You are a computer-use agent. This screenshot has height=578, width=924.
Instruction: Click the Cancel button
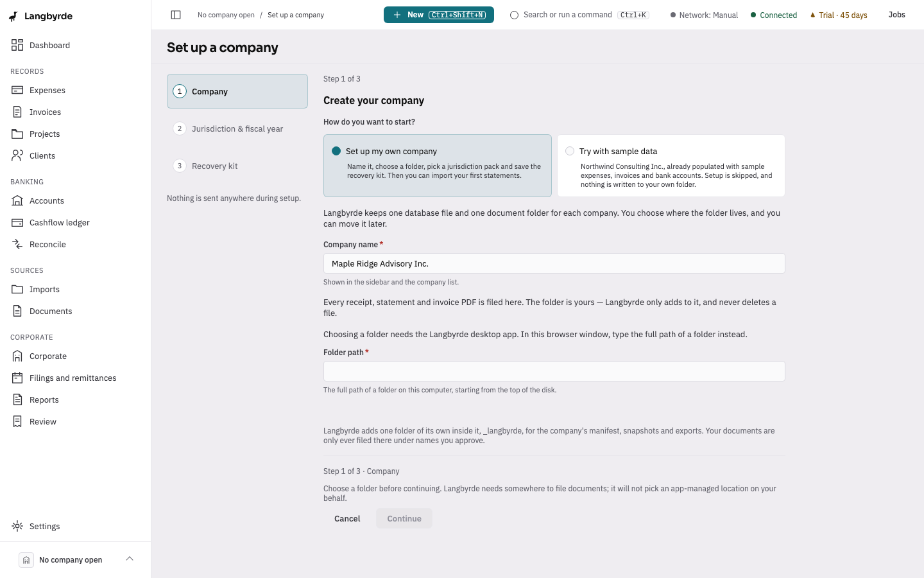(347, 518)
